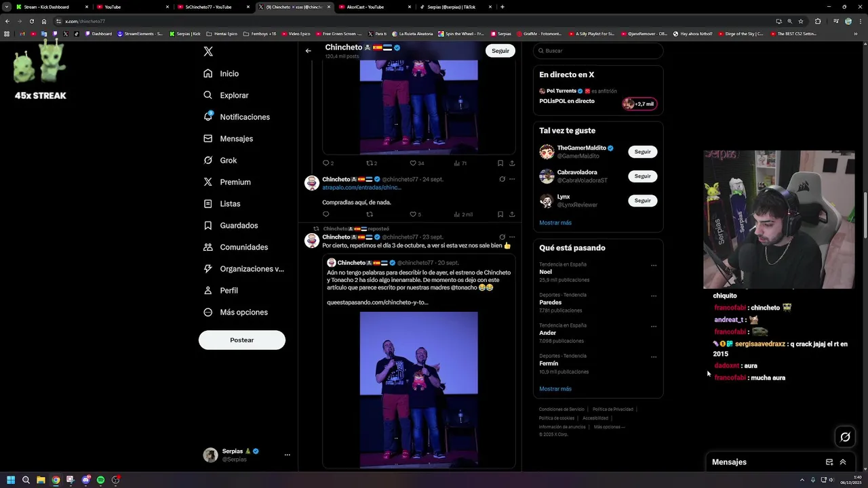Repost icon on the tweet with 34 likes

point(370,163)
